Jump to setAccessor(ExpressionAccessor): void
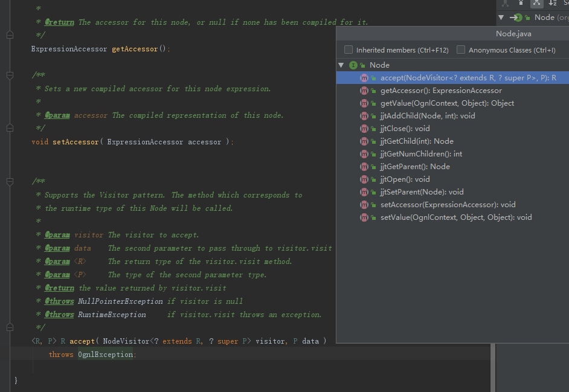 [x=448, y=205]
